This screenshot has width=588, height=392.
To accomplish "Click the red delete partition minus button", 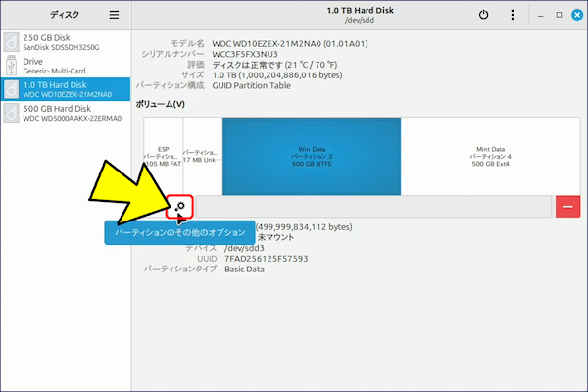I will 567,206.
